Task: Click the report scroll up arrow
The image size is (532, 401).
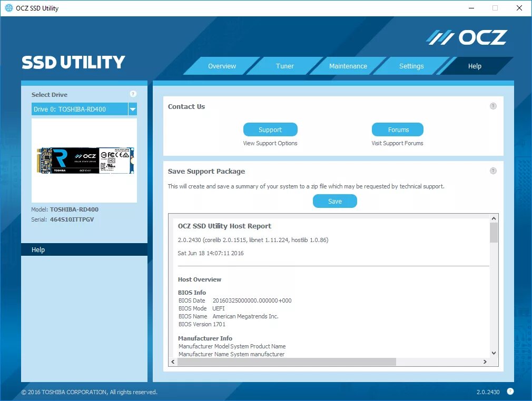Action: 494,218
